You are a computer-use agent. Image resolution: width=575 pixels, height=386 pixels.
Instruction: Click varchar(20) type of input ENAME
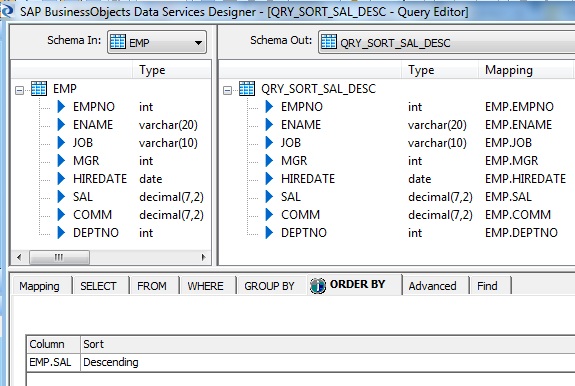[x=168, y=125]
